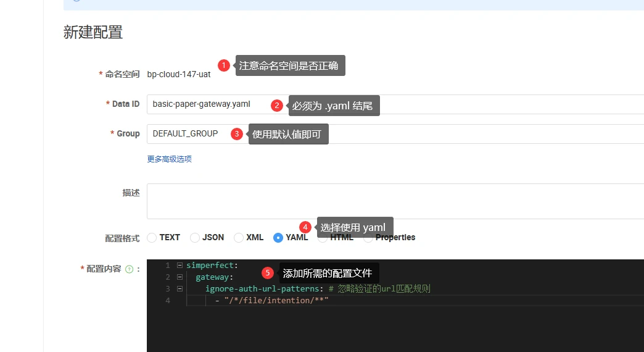Click the 必须为 .yaml 结尾 tooltip
Image resolution: width=644 pixels, height=352 pixels.
pos(333,106)
